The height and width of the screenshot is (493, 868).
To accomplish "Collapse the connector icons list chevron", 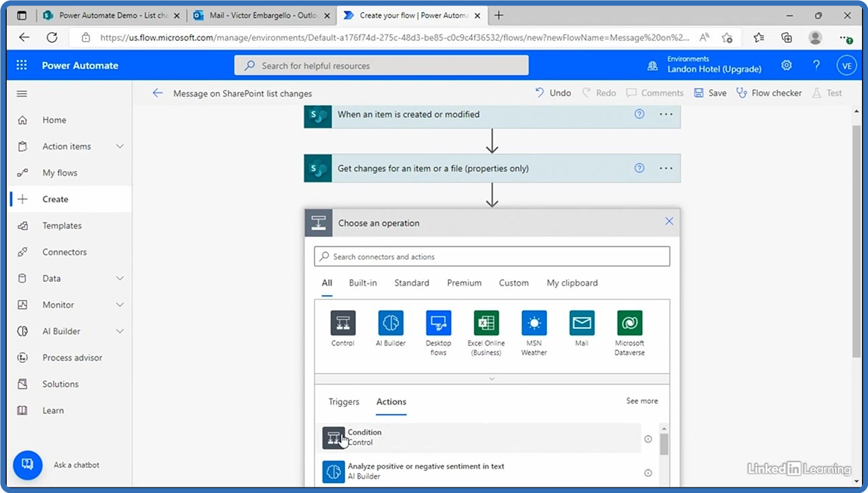I will click(x=492, y=379).
